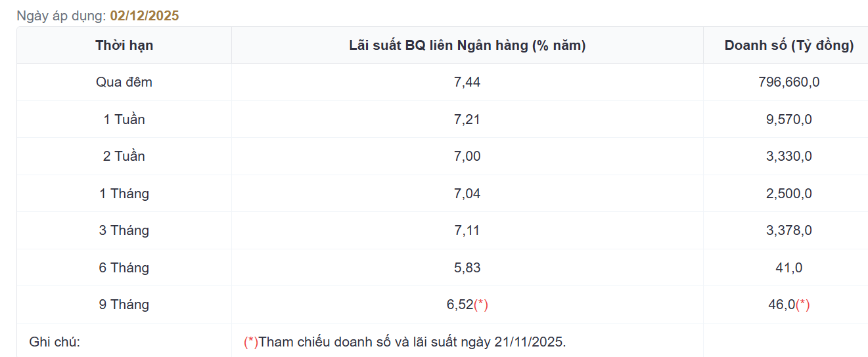
Task: Click the 5,83 interest rate cell
Action: coord(467,268)
